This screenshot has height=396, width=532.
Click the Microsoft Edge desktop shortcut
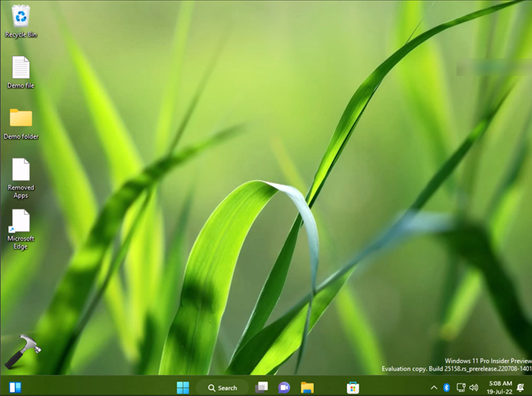[x=21, y=221]
